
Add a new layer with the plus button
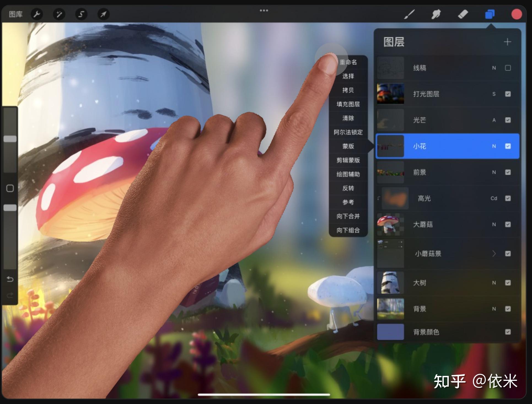point(507,42)
